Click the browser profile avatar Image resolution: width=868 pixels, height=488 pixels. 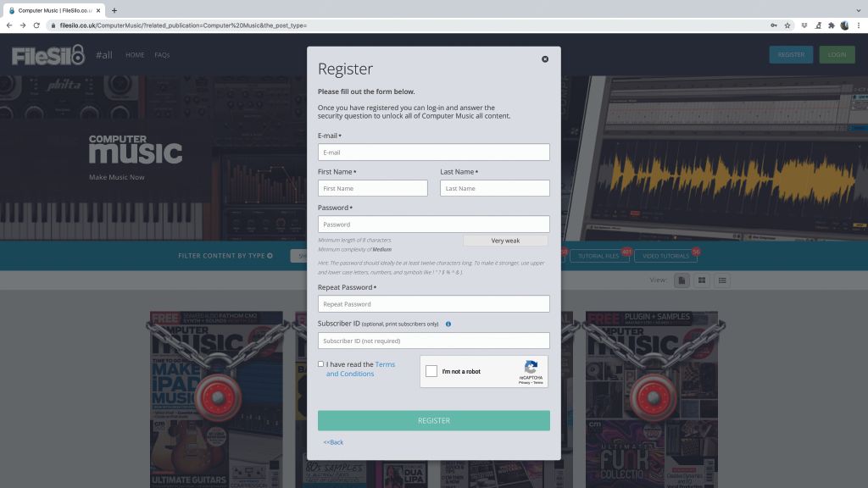point(843,25)
